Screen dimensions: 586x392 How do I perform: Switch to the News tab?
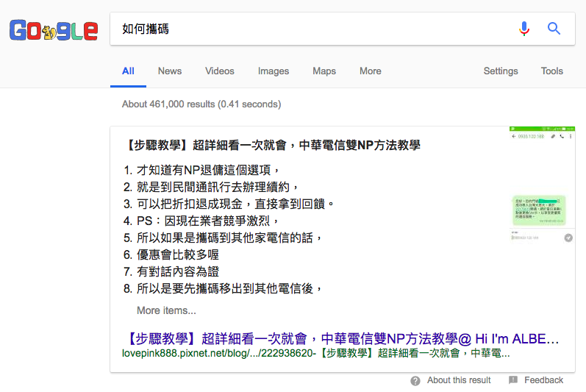point(170,71)
